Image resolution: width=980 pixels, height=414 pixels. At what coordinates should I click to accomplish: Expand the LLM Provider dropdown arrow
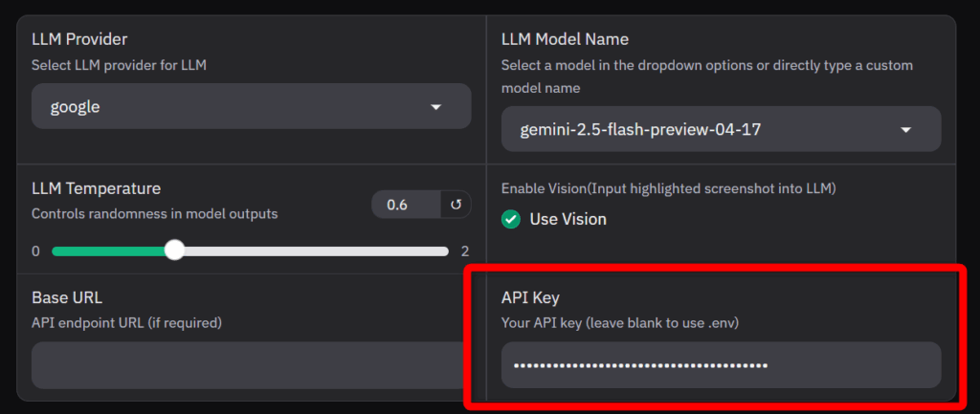point(436,107)
